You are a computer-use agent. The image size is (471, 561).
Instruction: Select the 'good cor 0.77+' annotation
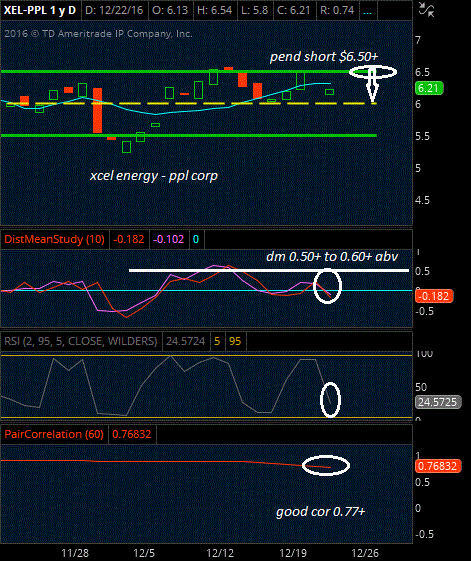tap(320, 511)
